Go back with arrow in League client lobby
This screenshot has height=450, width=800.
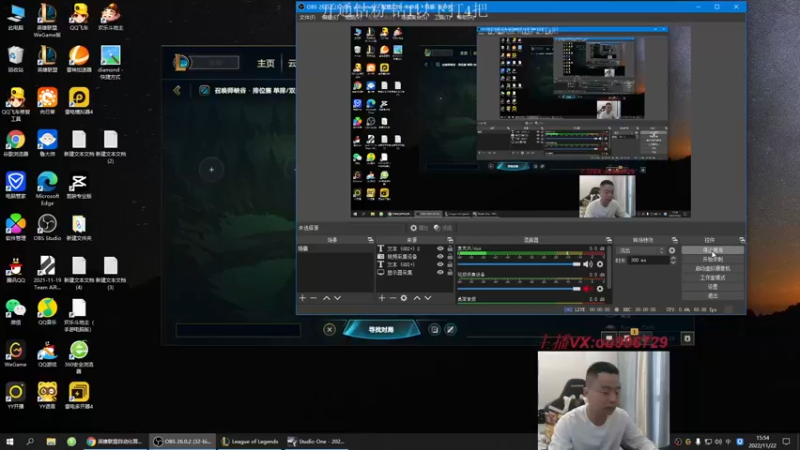tap(177, 90)
